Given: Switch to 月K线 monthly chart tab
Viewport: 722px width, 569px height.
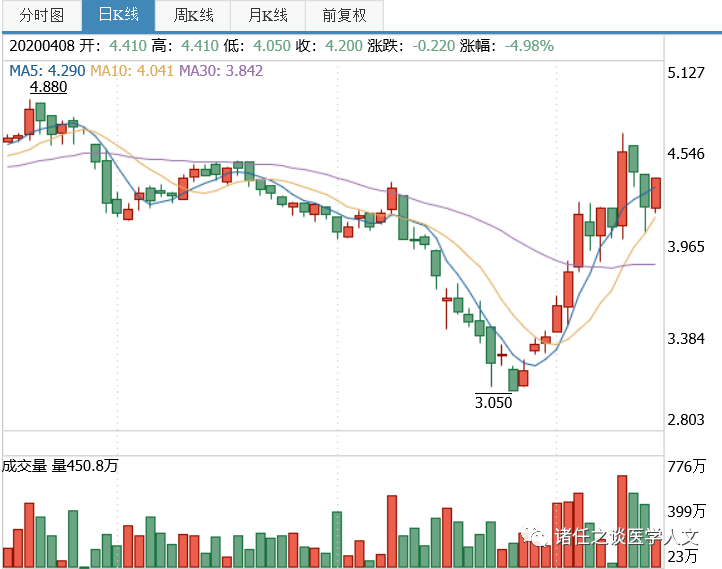Looking at the screenshot, I should tap(267, 15).
